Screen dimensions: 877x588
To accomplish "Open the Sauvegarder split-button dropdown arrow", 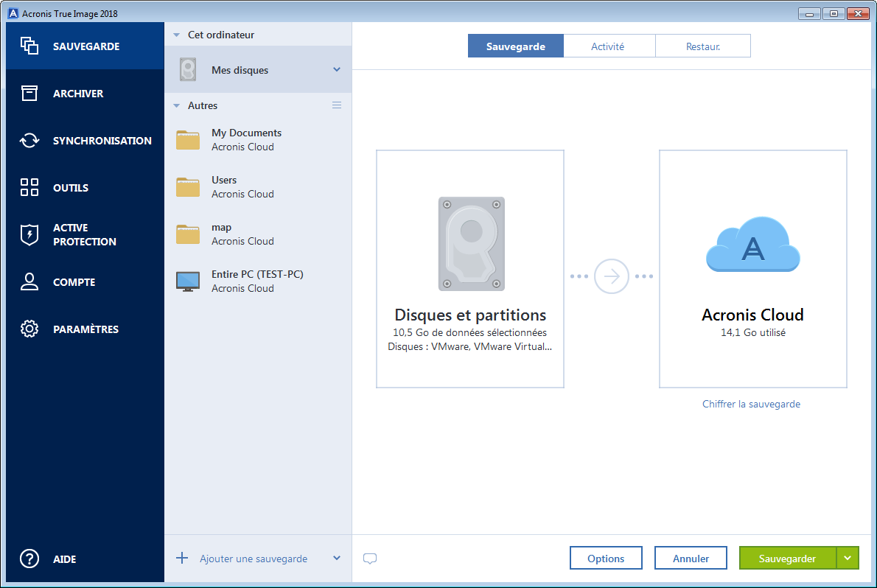I will click(x=848, y=558).
